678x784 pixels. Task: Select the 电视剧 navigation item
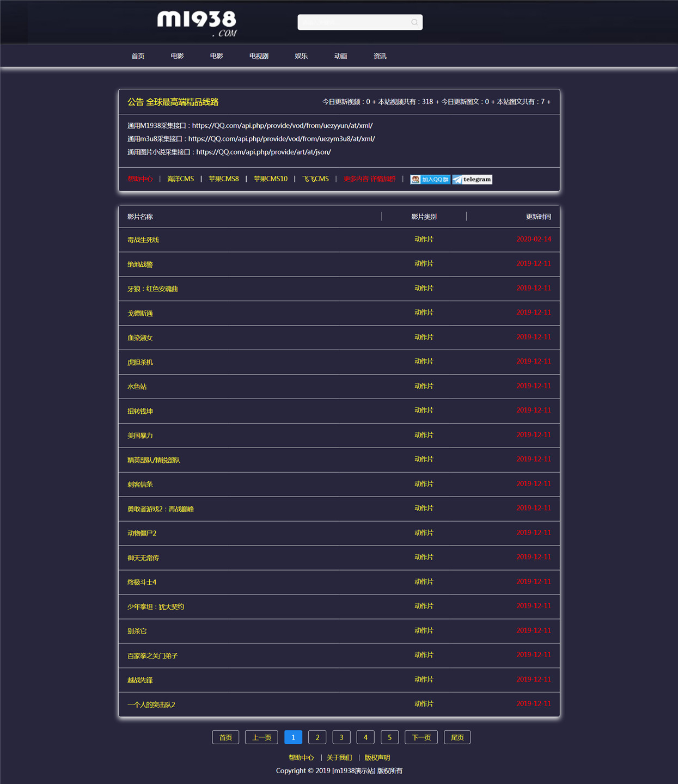pos(259,56)
